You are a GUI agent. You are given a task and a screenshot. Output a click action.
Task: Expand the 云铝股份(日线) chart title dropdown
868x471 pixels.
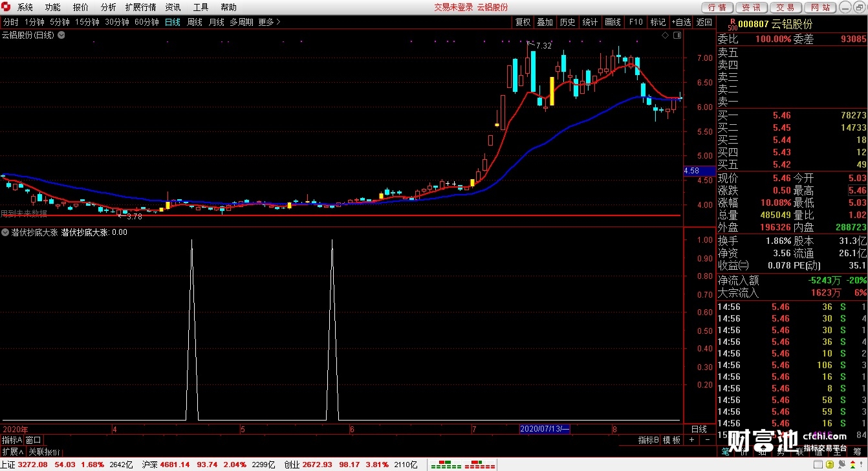coord(61,35)
